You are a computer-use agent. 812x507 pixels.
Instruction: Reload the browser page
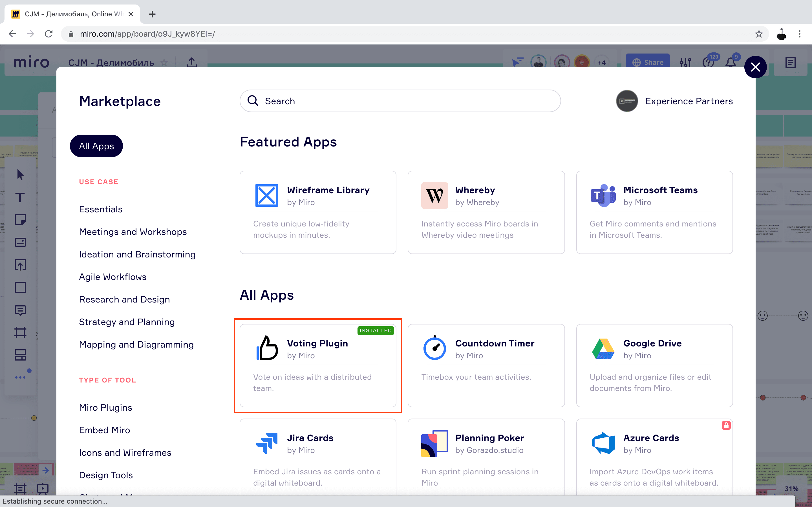tap(49, 34)
